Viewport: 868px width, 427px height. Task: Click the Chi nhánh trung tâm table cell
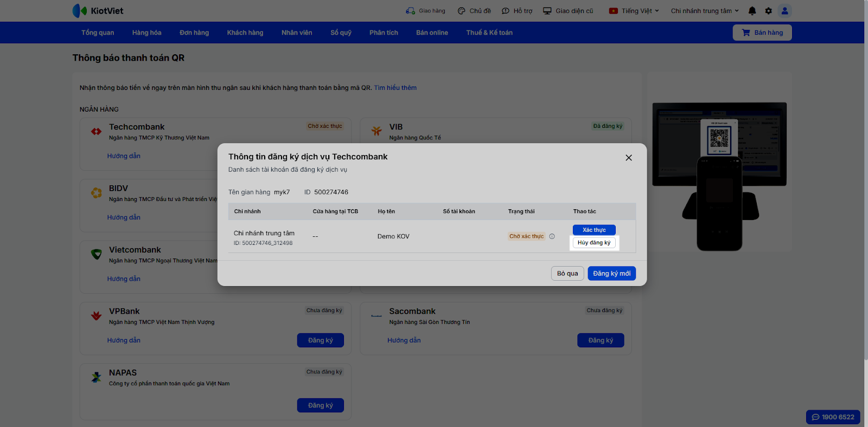pos(264,237)
